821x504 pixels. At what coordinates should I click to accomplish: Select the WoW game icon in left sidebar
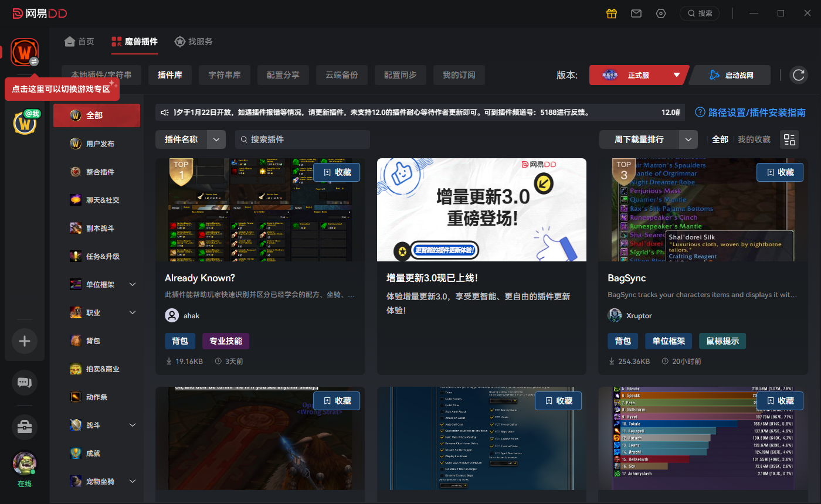pos(24,51)
